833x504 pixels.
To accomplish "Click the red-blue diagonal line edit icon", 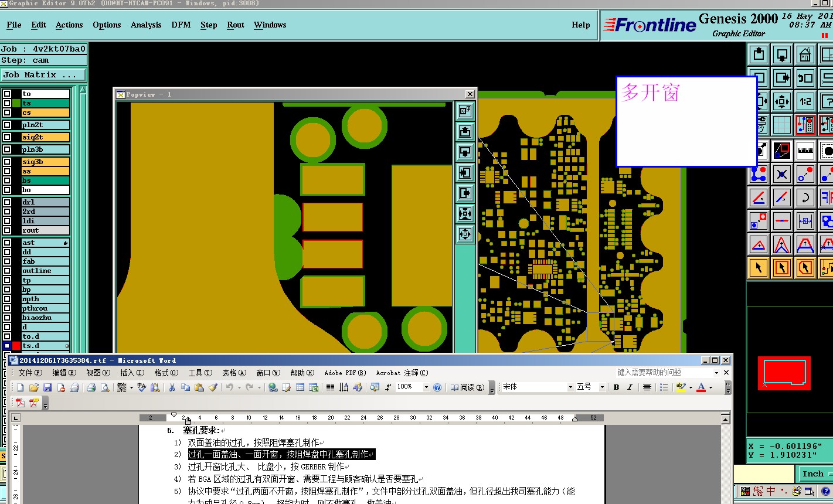I will tap(781, 197).
